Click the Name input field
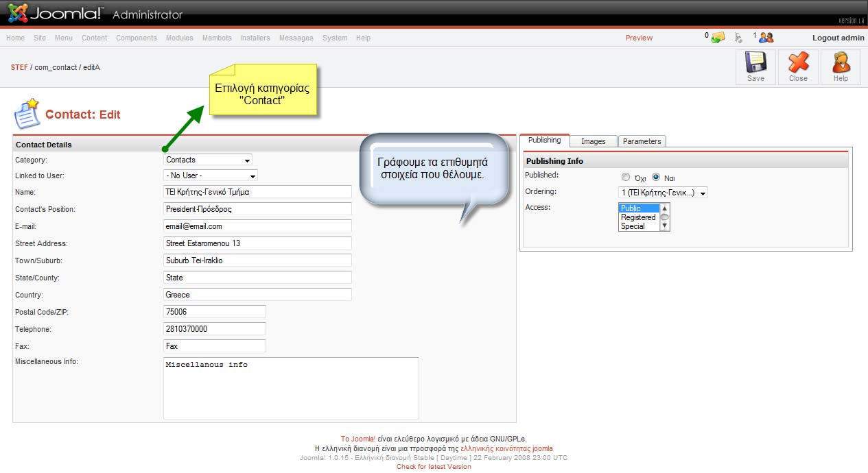868x473 pixels. click(257, 192)
